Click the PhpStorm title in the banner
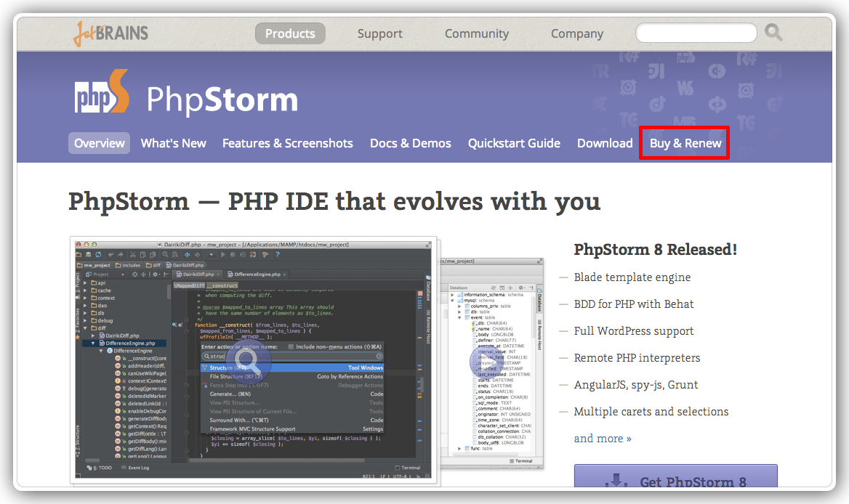 222,99
